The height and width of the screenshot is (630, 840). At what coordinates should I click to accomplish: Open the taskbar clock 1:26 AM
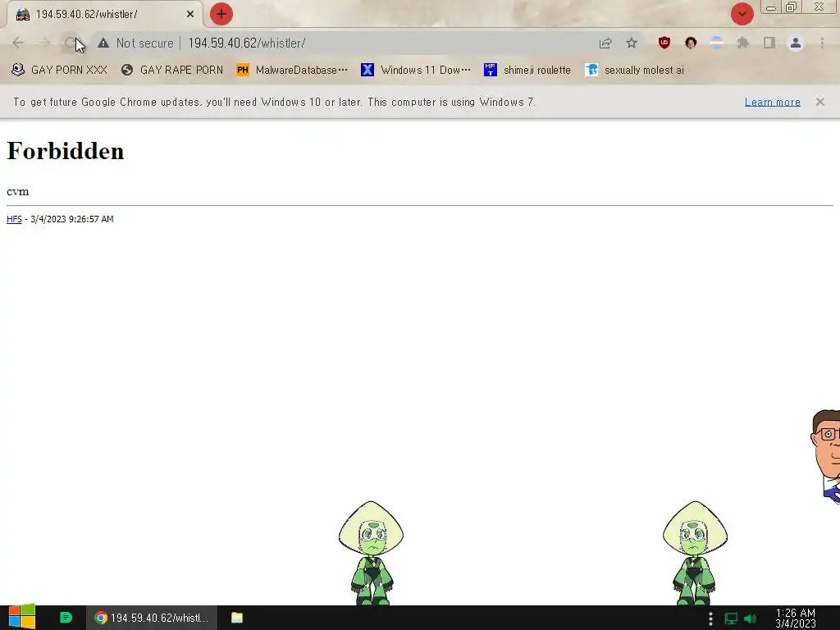tap(796, 618)
